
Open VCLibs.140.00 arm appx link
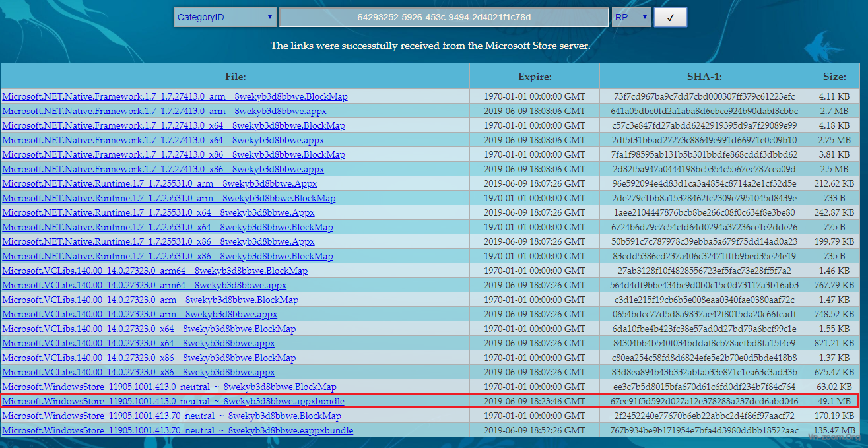click(x=140, y=314)
